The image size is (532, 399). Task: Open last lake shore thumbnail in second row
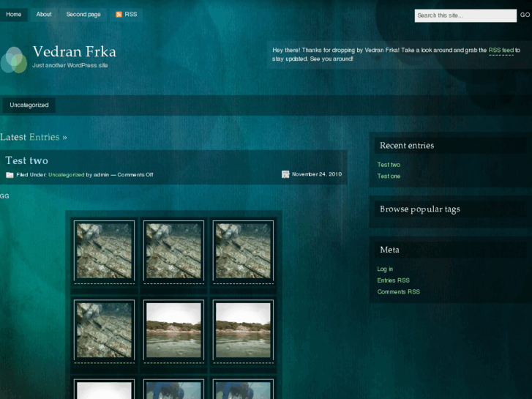pos(243,329)
